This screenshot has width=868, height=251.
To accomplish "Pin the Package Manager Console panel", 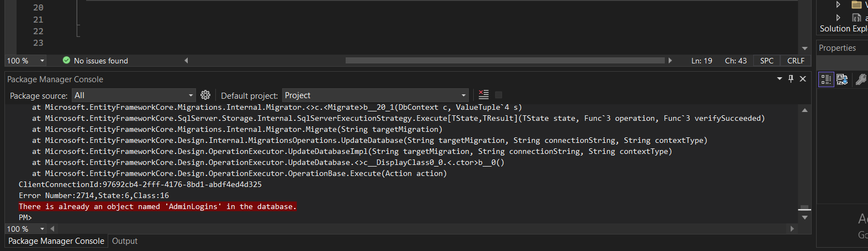I will (x=791, y=79).
